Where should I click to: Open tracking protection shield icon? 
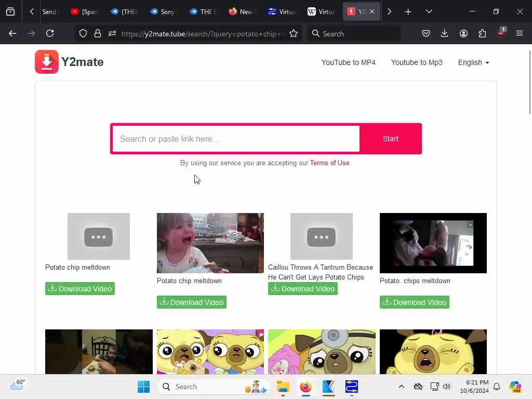pos(83,33)
